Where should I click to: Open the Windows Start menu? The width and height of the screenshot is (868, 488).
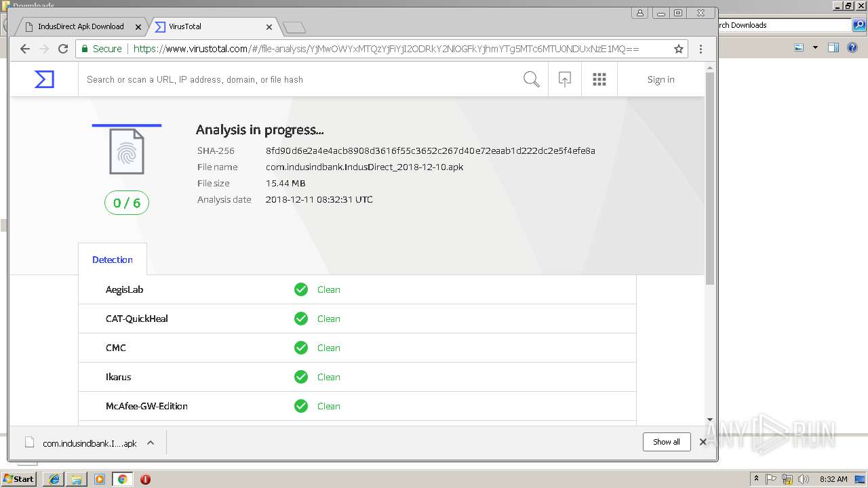[19, 479]
